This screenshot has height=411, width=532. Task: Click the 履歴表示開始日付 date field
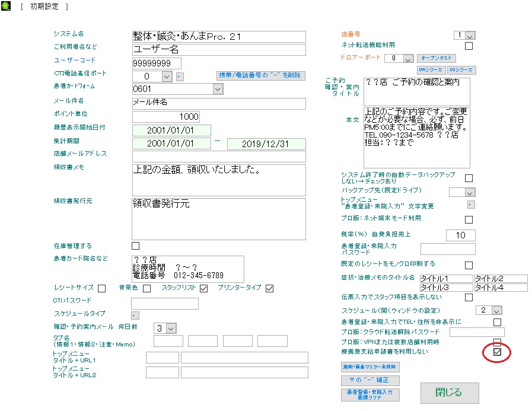click(171, 130)
